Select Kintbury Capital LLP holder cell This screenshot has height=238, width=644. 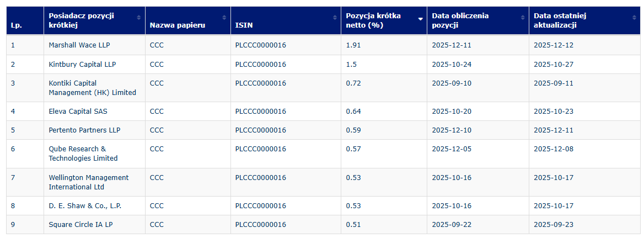94,65
